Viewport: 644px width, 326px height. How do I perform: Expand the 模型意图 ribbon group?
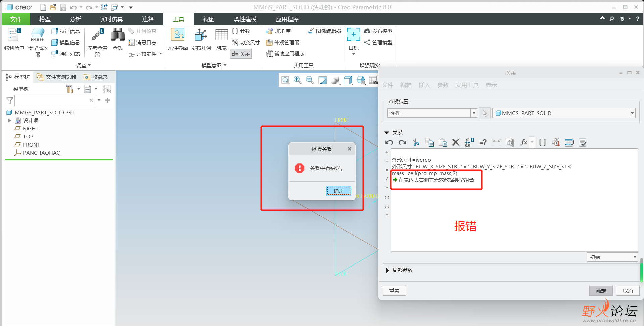pyautogui.click(x=214, y=65)
